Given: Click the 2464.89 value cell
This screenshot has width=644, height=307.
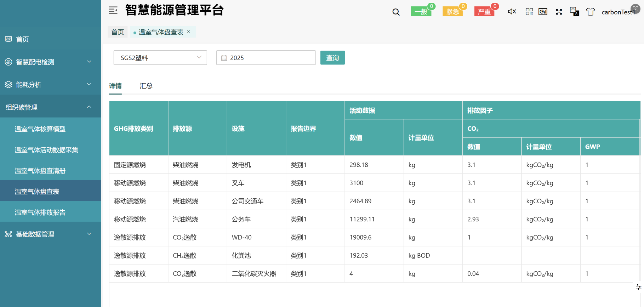Looking at the screenshot, I should tap(374, 201).
